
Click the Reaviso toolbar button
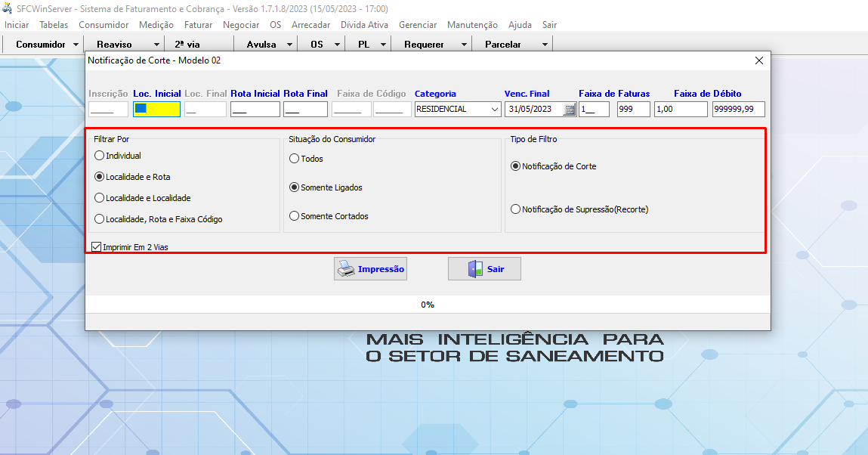114,45
